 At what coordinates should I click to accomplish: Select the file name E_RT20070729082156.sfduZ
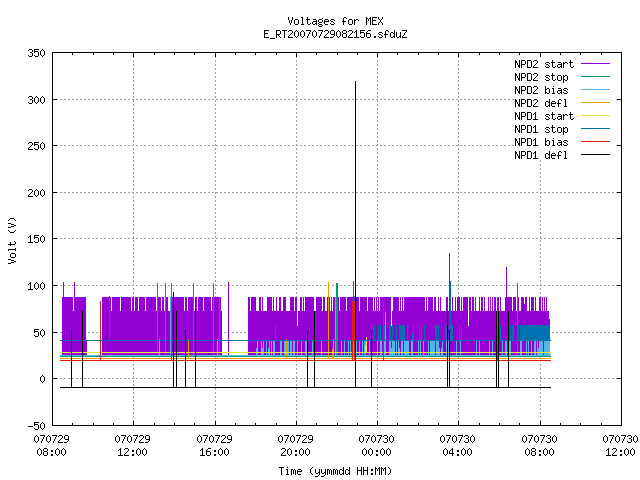[335, 34]
